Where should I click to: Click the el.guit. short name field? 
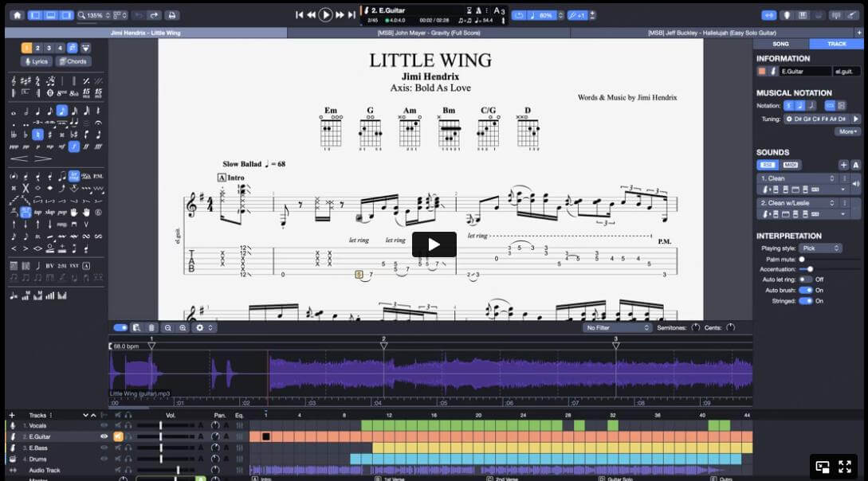pyautogui.click(x=846, y=72)
